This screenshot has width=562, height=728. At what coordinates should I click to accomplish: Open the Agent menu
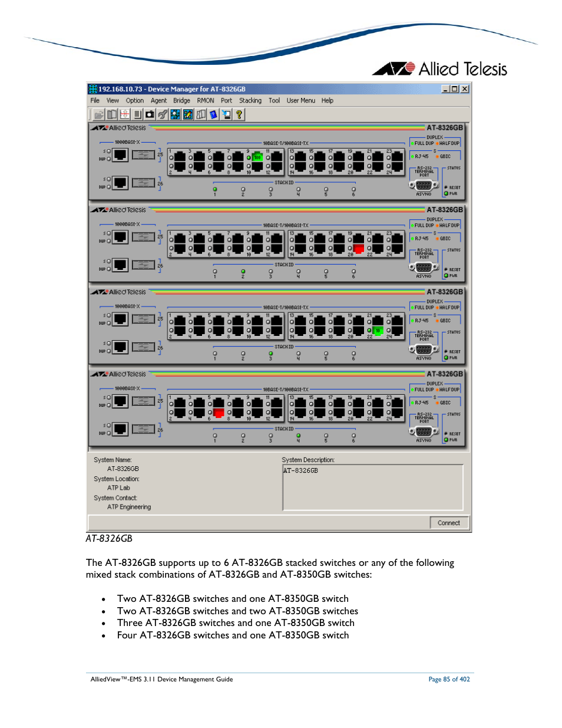(x=158, y=101)
